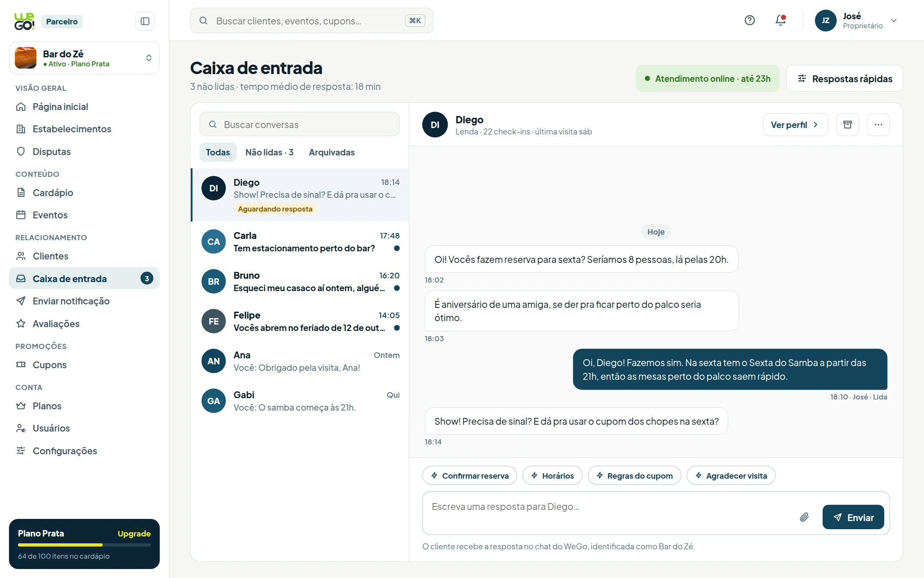Screen dimensions: 924x578
Task: Open Estabelecimentos in the sidebar
Action: point(84,129)
